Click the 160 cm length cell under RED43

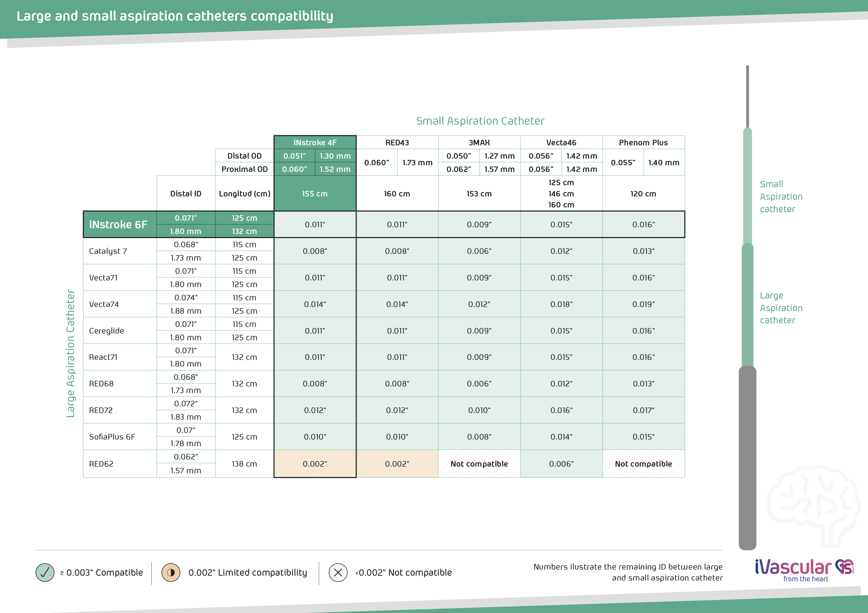coord(397,193)
